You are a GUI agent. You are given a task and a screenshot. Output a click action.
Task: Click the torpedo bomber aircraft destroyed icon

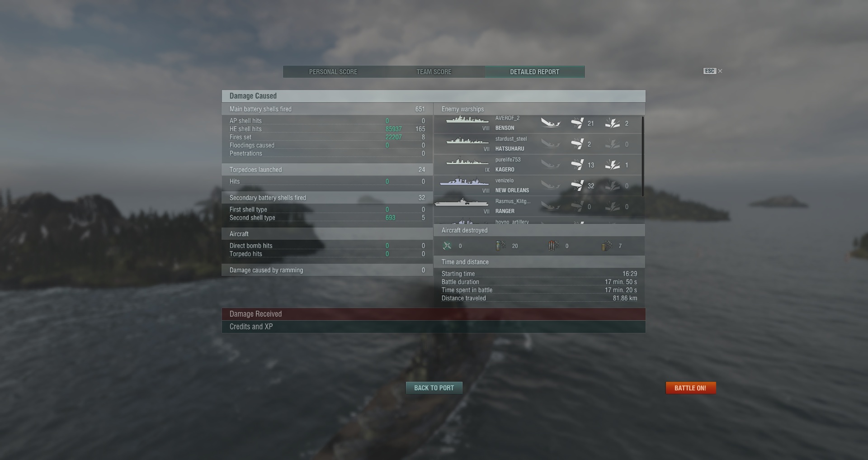(554, 246)
